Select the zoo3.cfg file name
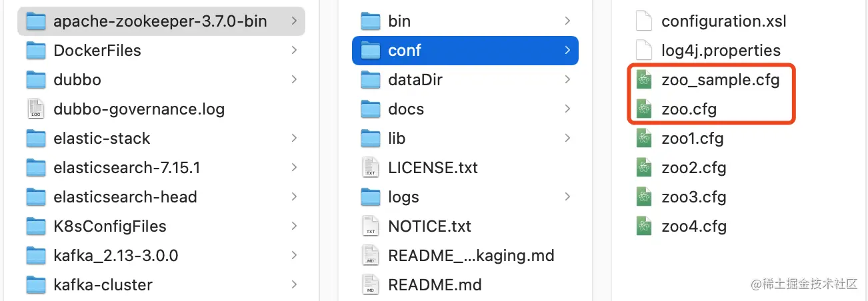Image resolution: width=868 pixels, height=301 pixels. (694, 197)
